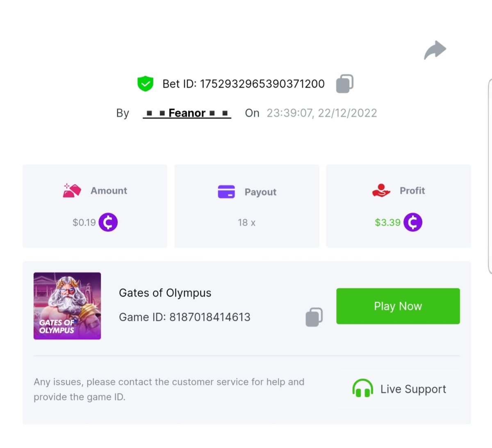Click the Gates of Olympus game title

coord(165,293)
